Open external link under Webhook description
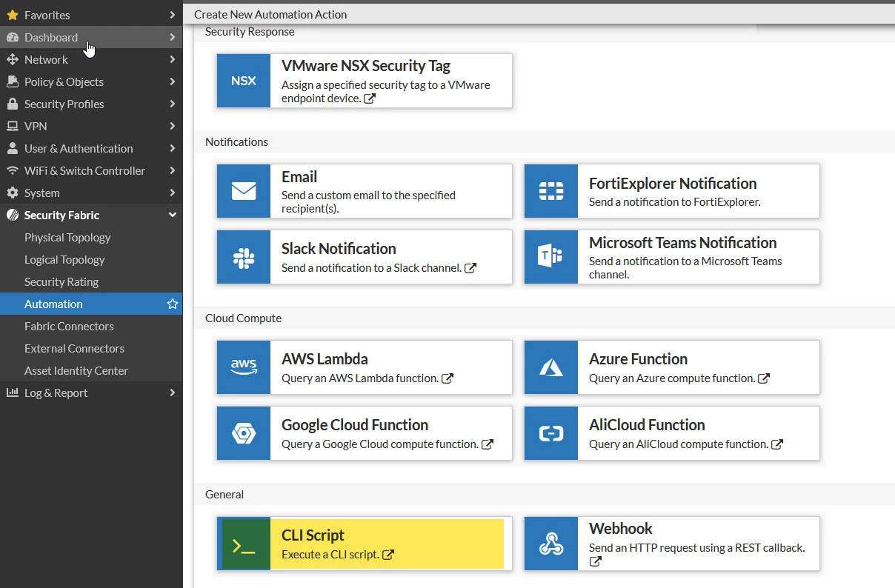 pos(596,561)
